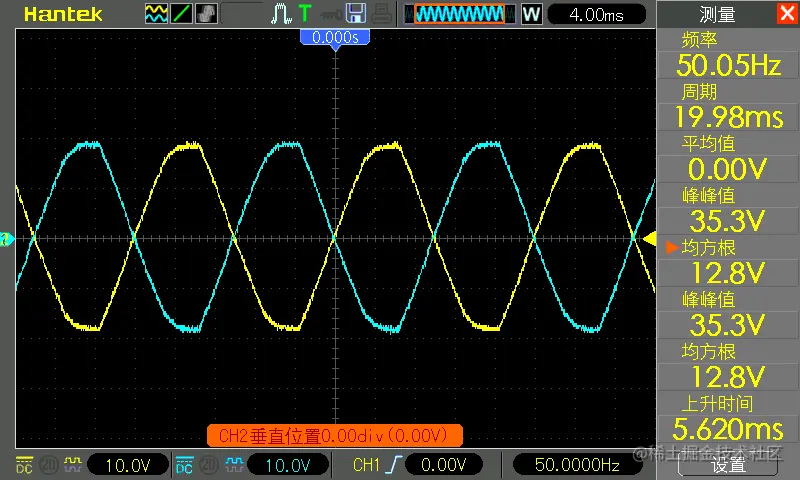
Task: Click the dual sine waveform display icon
Action: pyautogui.click(x=156, y=14)
